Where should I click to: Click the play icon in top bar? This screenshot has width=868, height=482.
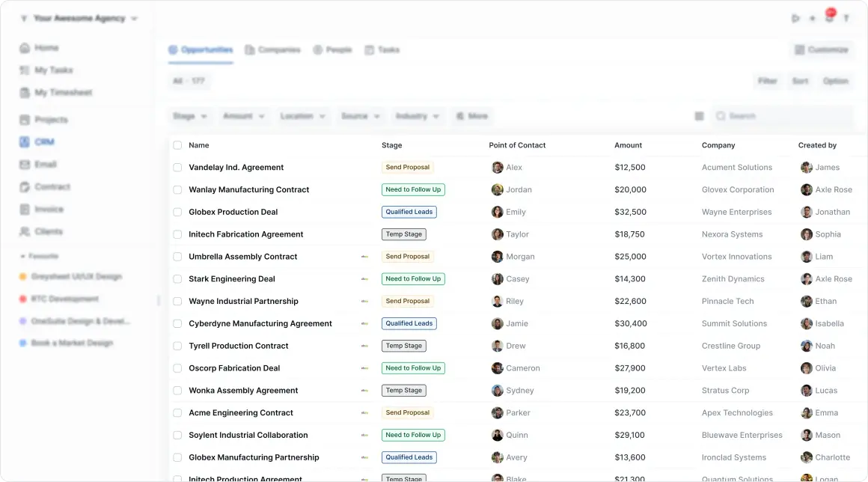[795, 18]
